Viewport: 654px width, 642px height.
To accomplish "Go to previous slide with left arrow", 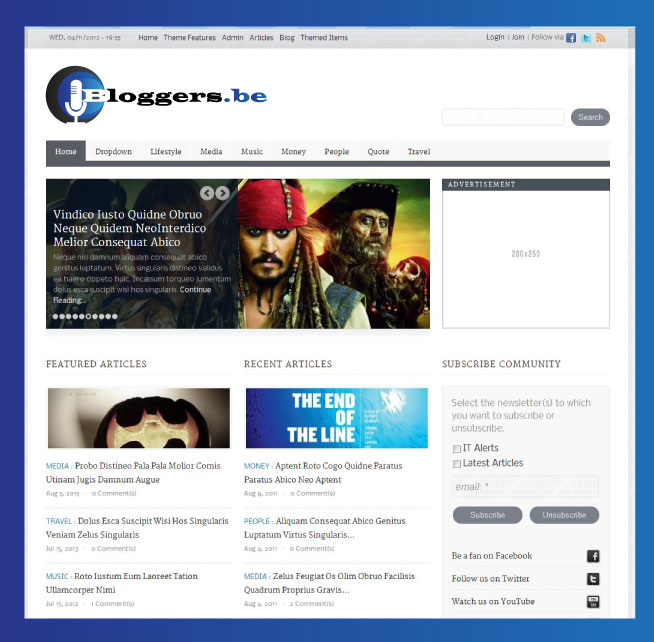I will [207, 193].
